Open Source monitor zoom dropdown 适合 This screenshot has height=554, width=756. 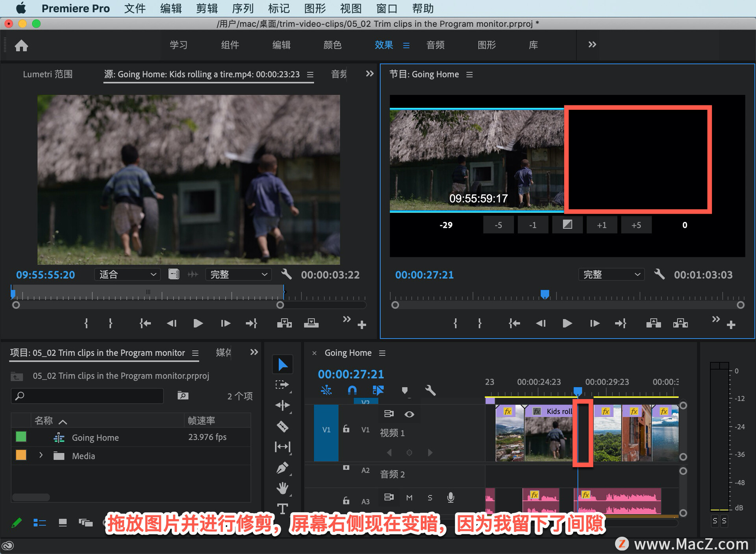(x=127, y=274)
